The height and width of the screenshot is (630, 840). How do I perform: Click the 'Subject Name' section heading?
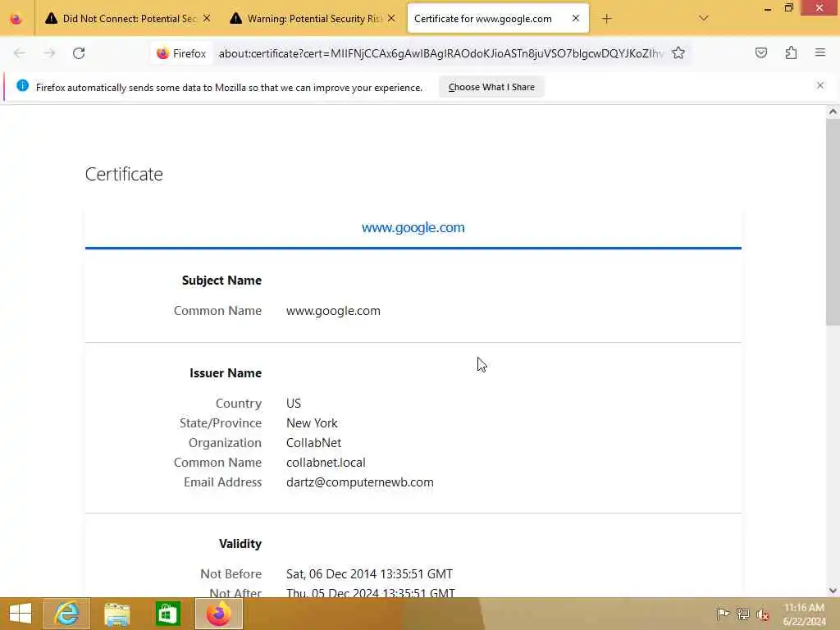tap(221, 281)
